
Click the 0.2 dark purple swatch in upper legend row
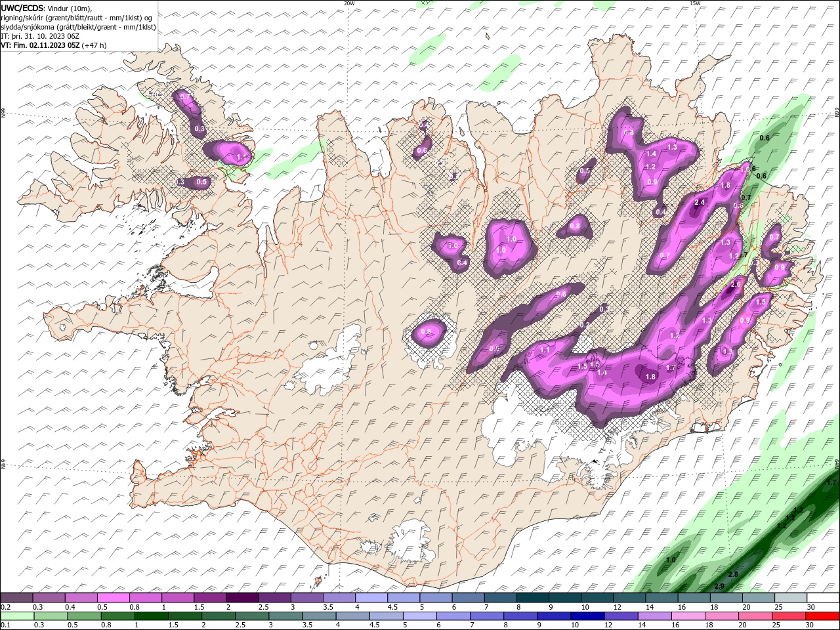tap(16, 598)
